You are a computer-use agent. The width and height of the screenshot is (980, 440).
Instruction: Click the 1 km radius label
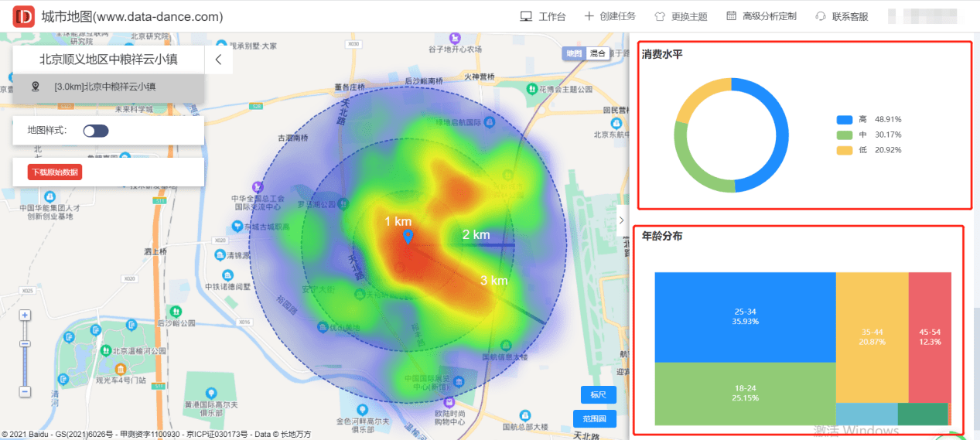pyautogui.click(x=398, y=222)
